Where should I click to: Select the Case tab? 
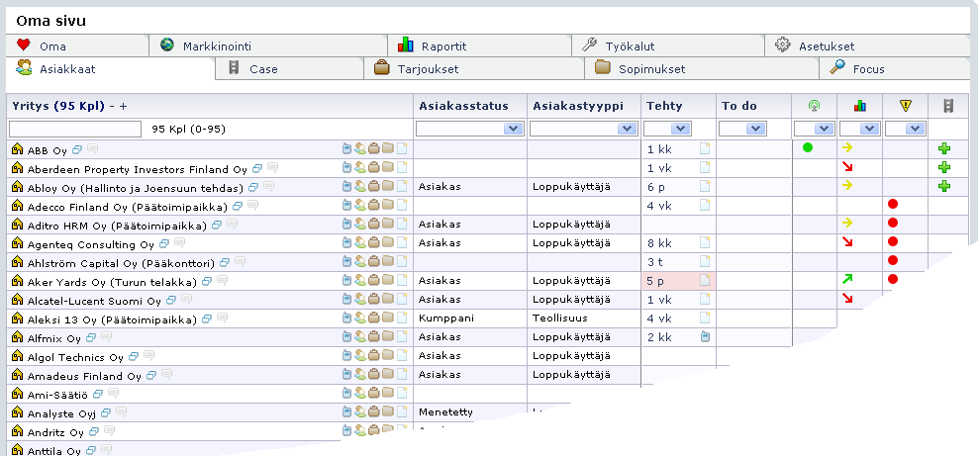[289, 68]
